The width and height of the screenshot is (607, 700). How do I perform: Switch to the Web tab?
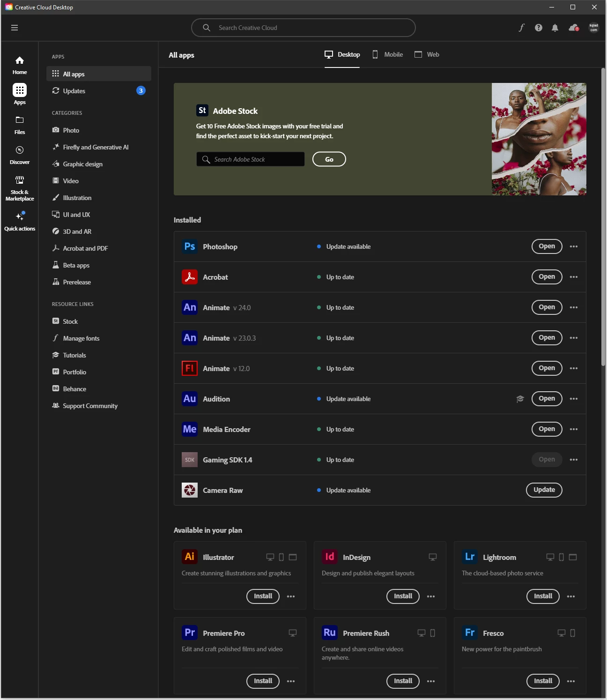[427, 55]
